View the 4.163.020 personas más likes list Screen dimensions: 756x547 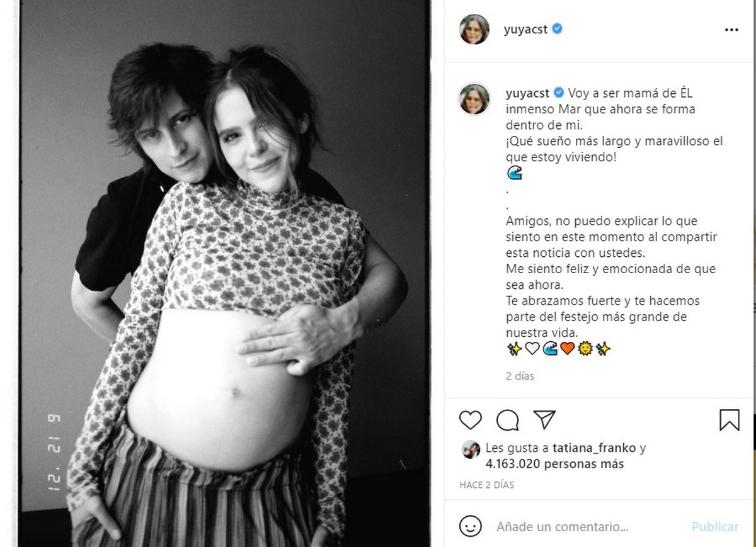554,464
